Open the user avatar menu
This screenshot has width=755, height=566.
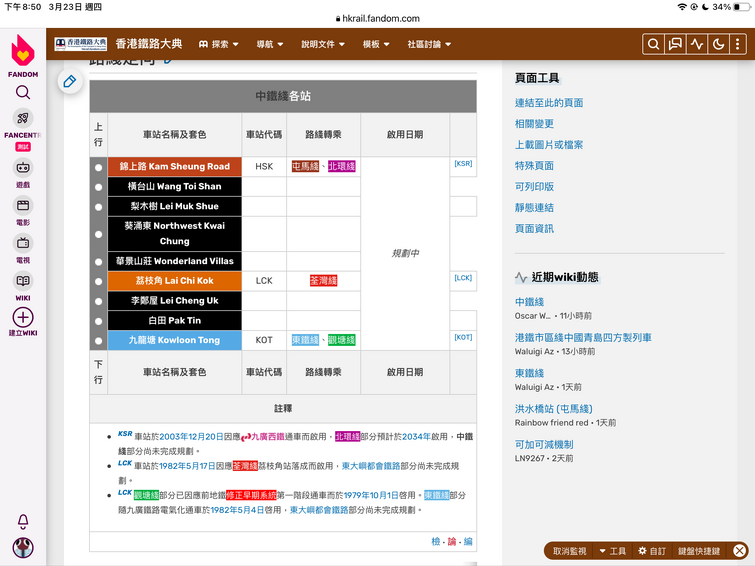[23, 548]
